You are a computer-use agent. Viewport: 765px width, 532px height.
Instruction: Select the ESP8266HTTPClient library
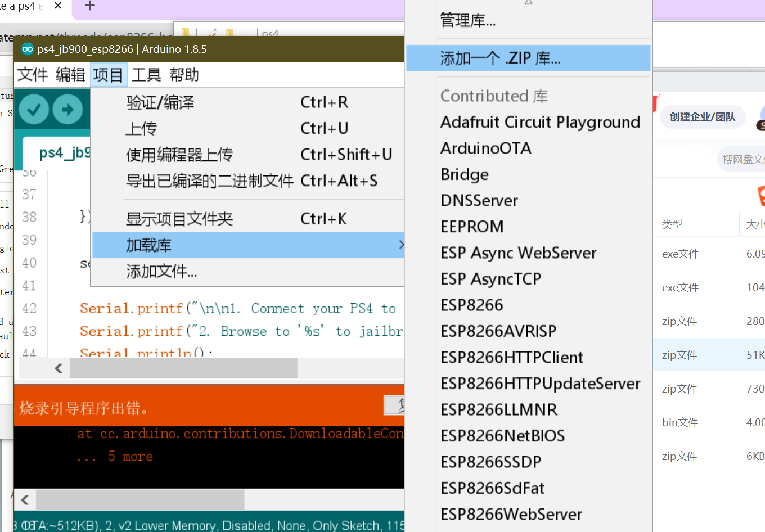(x=528, y=357)
